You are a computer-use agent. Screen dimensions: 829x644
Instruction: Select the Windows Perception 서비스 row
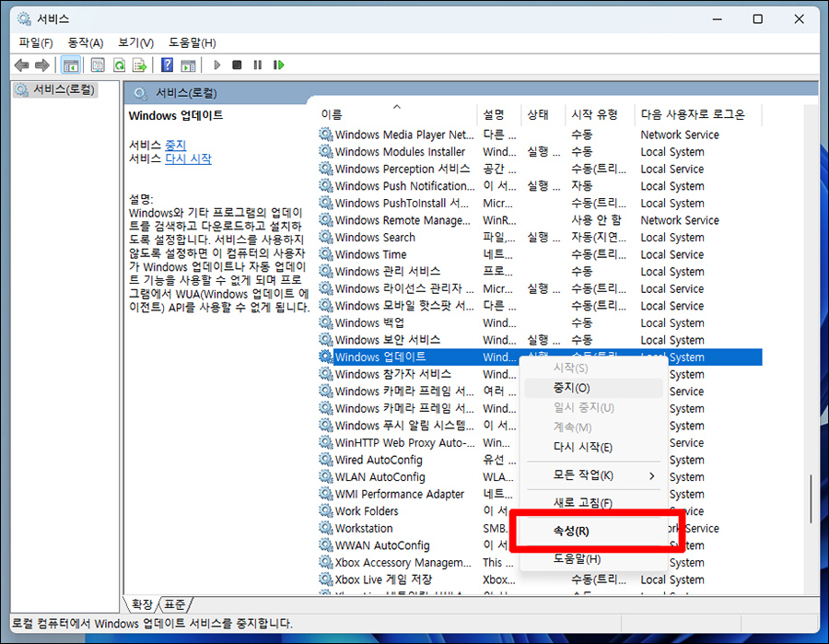tap(540, 170)
